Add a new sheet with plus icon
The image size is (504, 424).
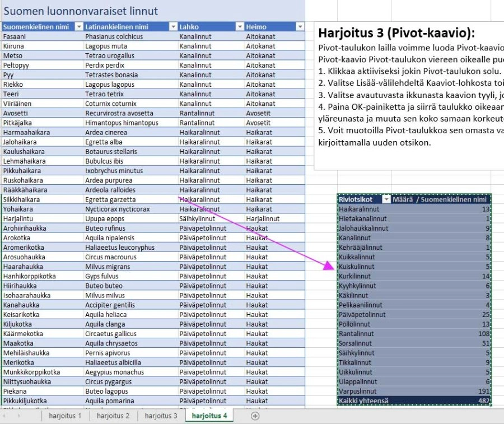coord(255,416)
